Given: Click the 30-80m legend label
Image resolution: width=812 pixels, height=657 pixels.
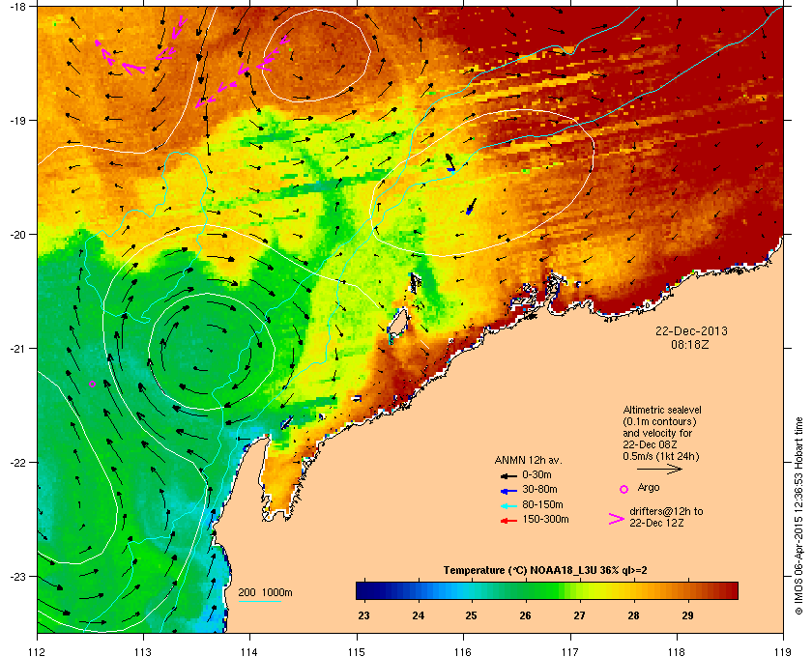Looking at the screenshot, I should 539,489.
